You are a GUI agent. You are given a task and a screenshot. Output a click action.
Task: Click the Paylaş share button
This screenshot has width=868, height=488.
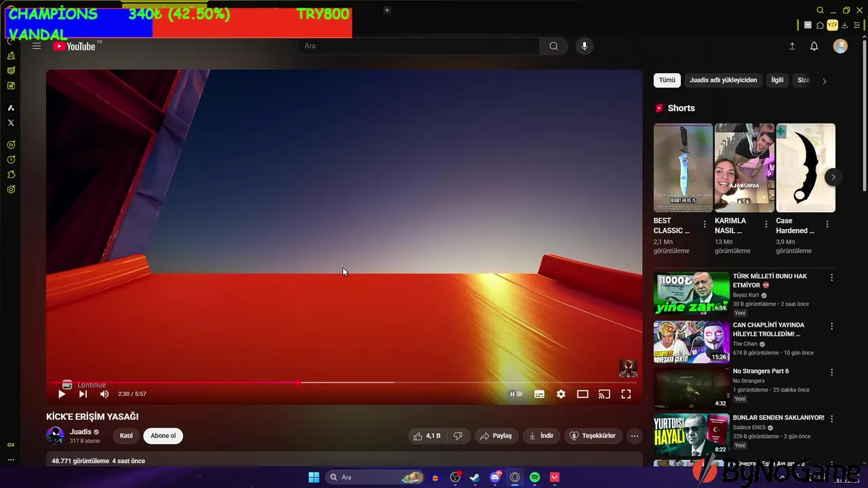pyautogui.click(x=496, y=436)
